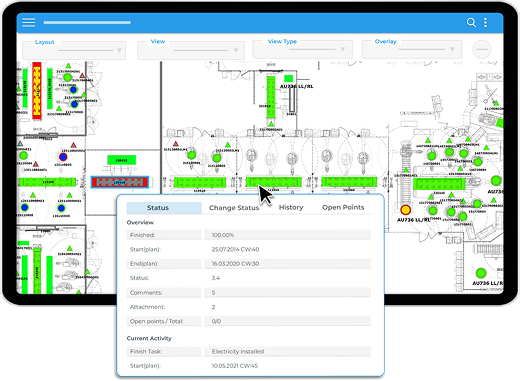Click the Status value 3.4
Viewport: 521px width, 381px height.
216,278
